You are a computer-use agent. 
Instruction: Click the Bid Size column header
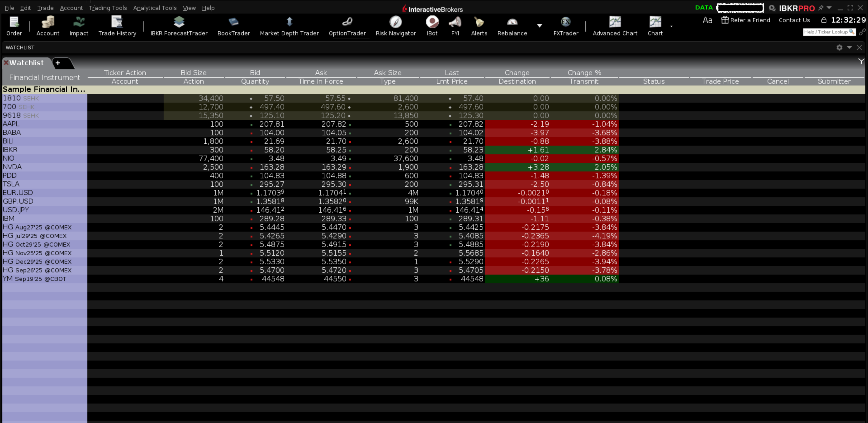tap(193, 73)
